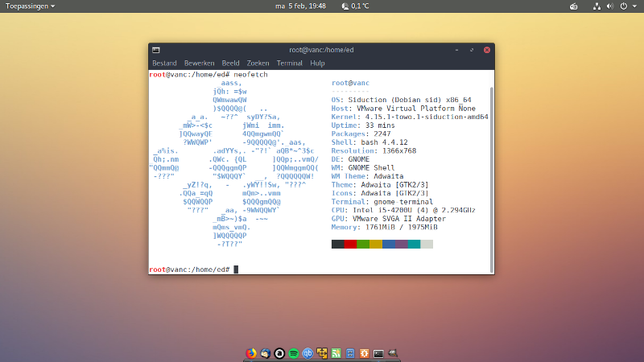The height and width of the screenshot is (362, 644).
Task: Click the 'neofetch' command text
Action: pyautogui.click(x=250, y=75)
